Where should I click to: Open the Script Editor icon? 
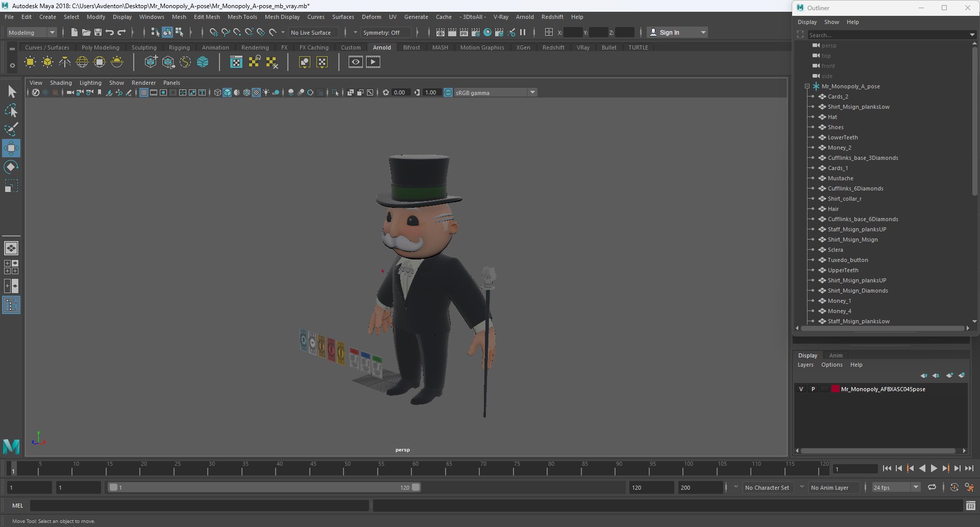click(971, 506)
